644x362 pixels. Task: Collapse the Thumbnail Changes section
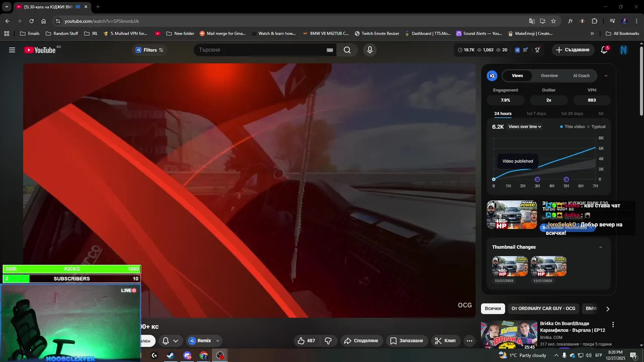click(x=600, y=247)
